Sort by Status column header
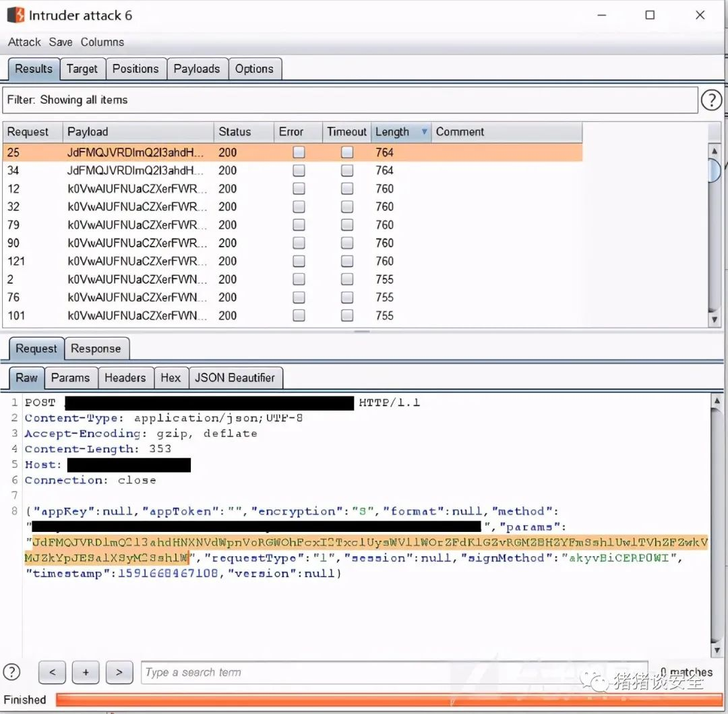This screenshot has height=714, width=728. coord(243,132)
